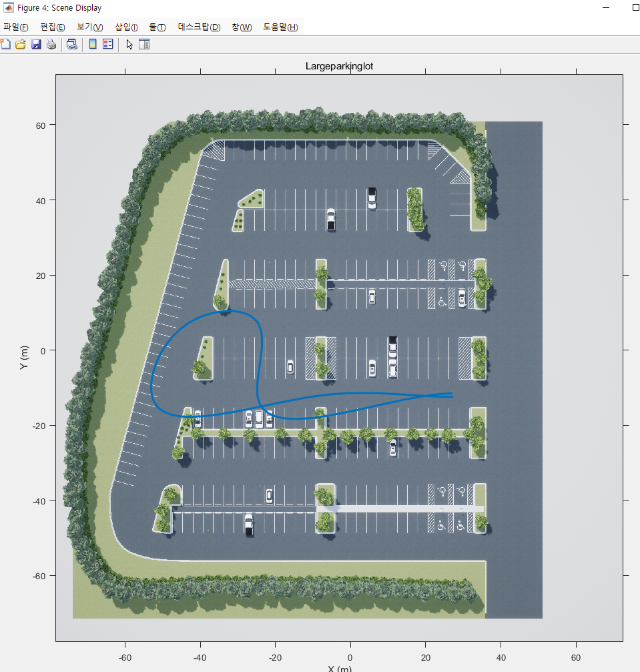Image resolution: width=640 pixels, height=672 pixels.
Task: Print the figure with the printer icon
Action: click(x=51, y=44)
